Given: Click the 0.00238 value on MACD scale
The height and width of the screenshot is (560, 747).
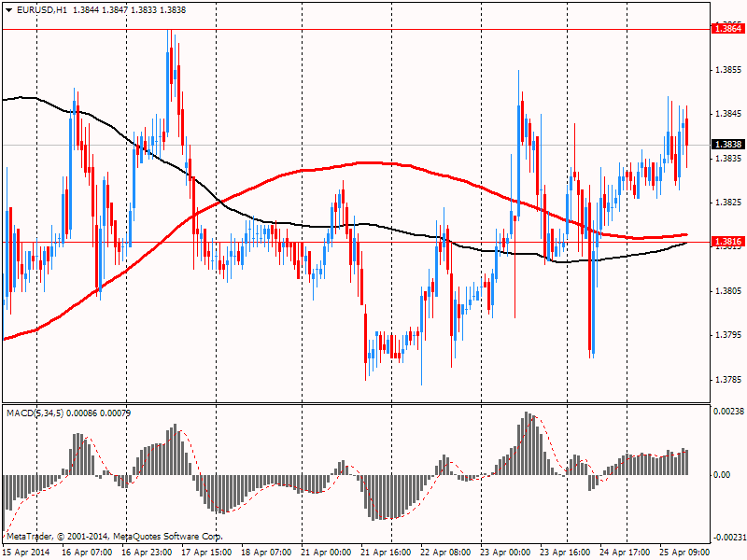Looking at the screenshot, I should 728,412.
